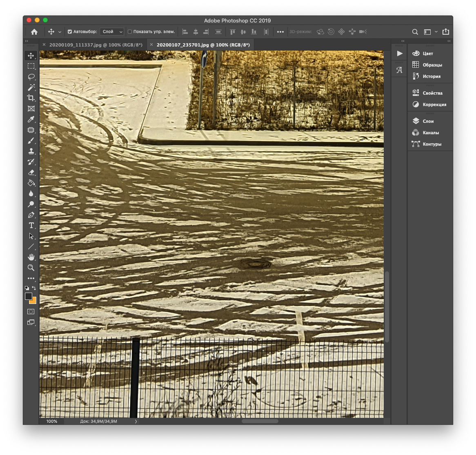Click the Search magnifier icon in options bar

415,32
